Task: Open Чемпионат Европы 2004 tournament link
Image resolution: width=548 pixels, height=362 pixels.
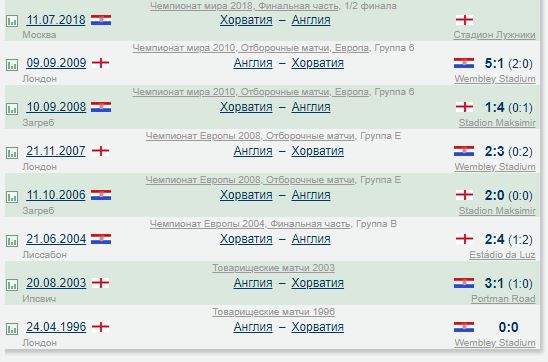Action: pos(207,224)
